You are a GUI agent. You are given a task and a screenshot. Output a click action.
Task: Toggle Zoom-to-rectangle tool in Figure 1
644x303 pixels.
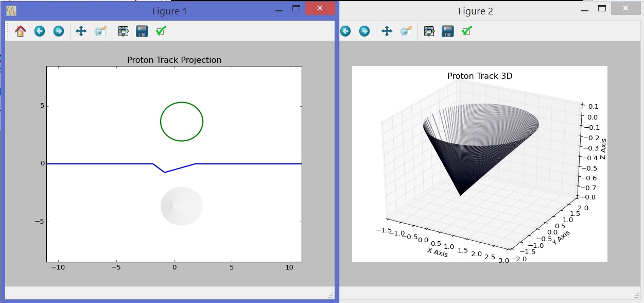pyautogui.click(x=100, y=31)
